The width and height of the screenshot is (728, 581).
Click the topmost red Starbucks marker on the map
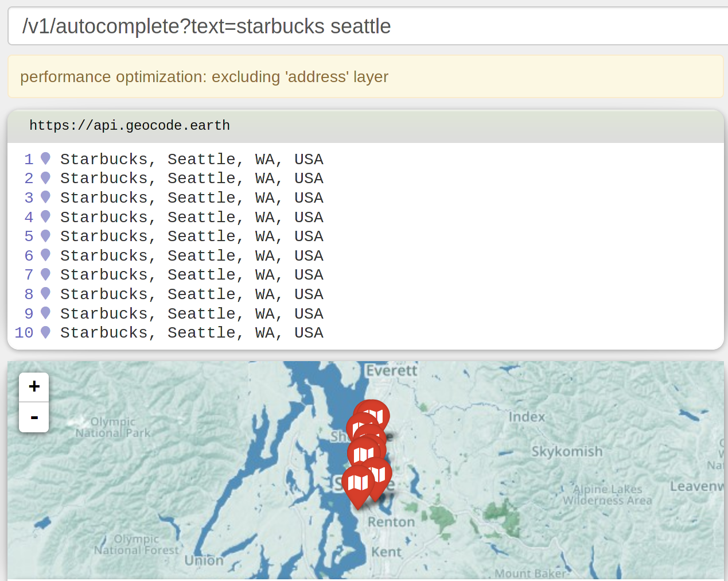click(372, 415)
